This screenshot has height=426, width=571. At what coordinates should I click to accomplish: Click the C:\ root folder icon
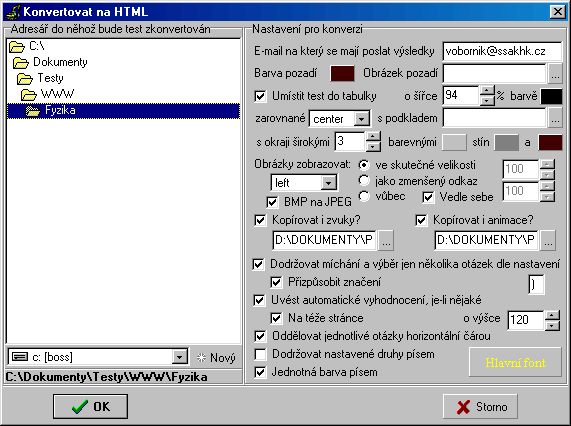point(17,47)
